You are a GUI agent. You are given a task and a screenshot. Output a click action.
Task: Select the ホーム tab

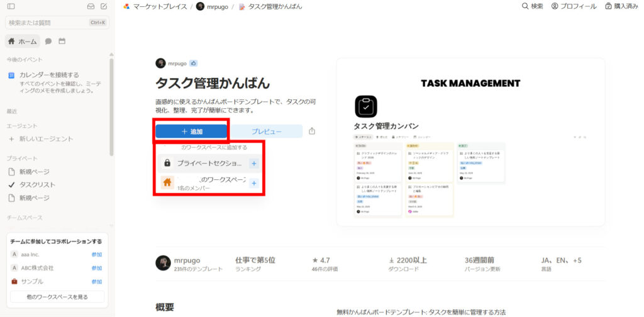22,41
